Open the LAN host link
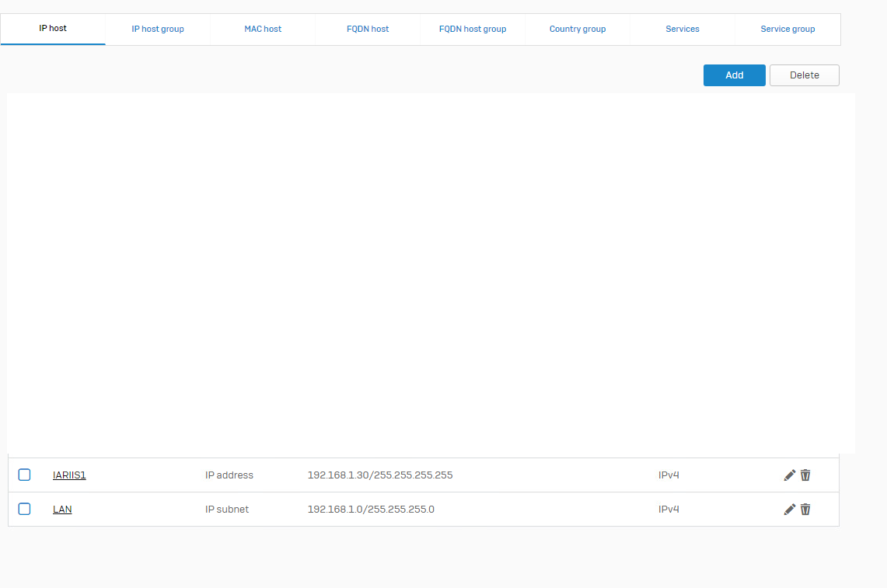 62,510
